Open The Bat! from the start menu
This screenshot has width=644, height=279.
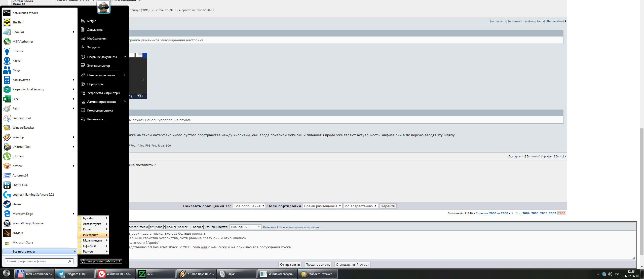[18, 22]
